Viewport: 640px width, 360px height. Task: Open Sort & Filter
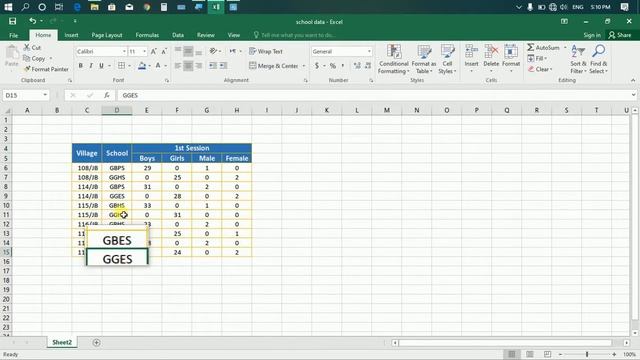[578, 59]
